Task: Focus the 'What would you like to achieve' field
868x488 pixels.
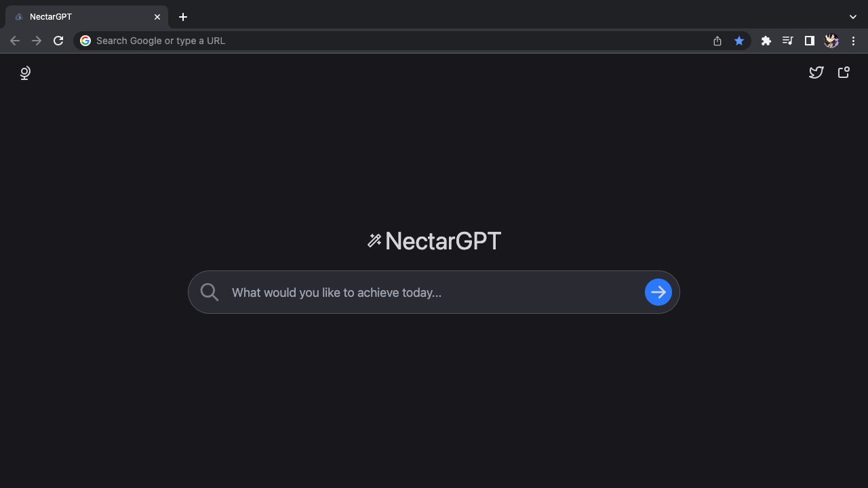Action: coord(434,292)
